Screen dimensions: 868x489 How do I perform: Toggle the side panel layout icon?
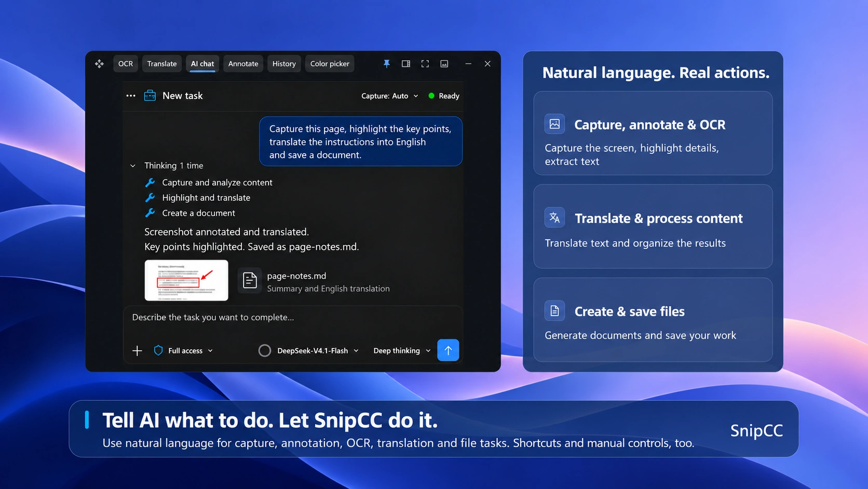coord(406,63)
